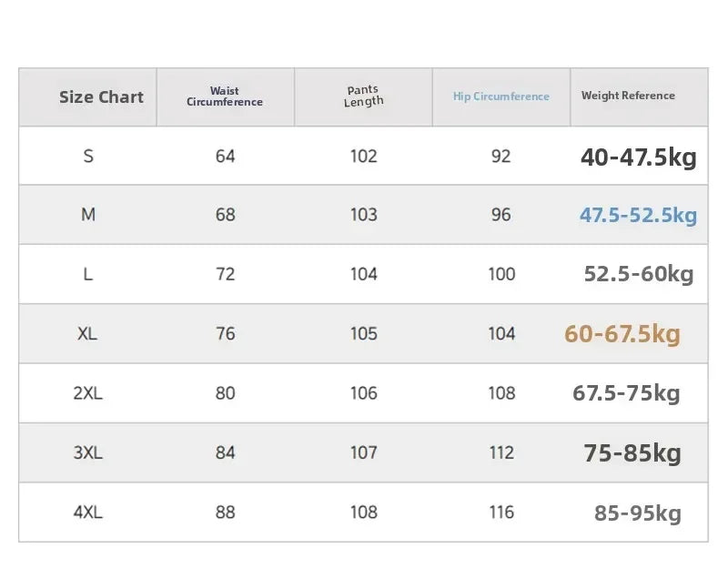Screen dimensions: 728x579
Task: Choose the XL size label
Action: [x=87, y=333]
